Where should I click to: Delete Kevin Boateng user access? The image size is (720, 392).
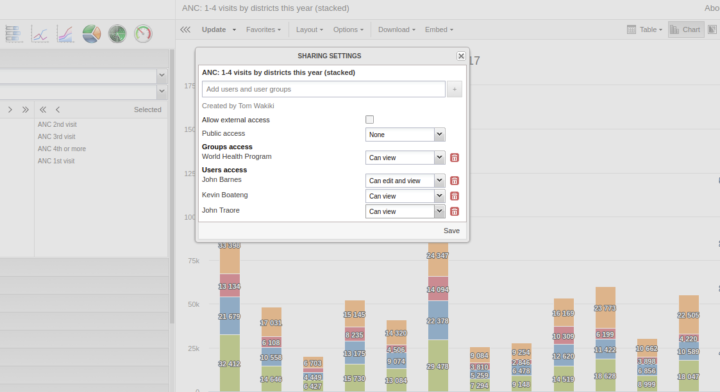coord(454,196)
